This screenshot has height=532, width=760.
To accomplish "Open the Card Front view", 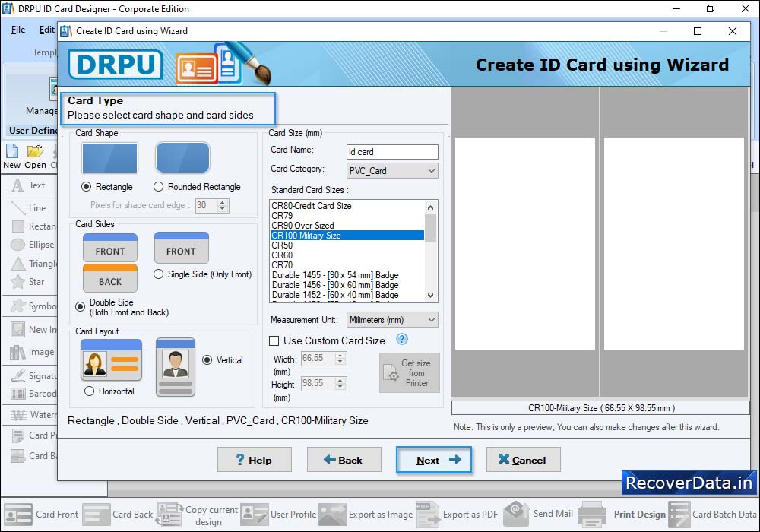I will tap(41, 515).
